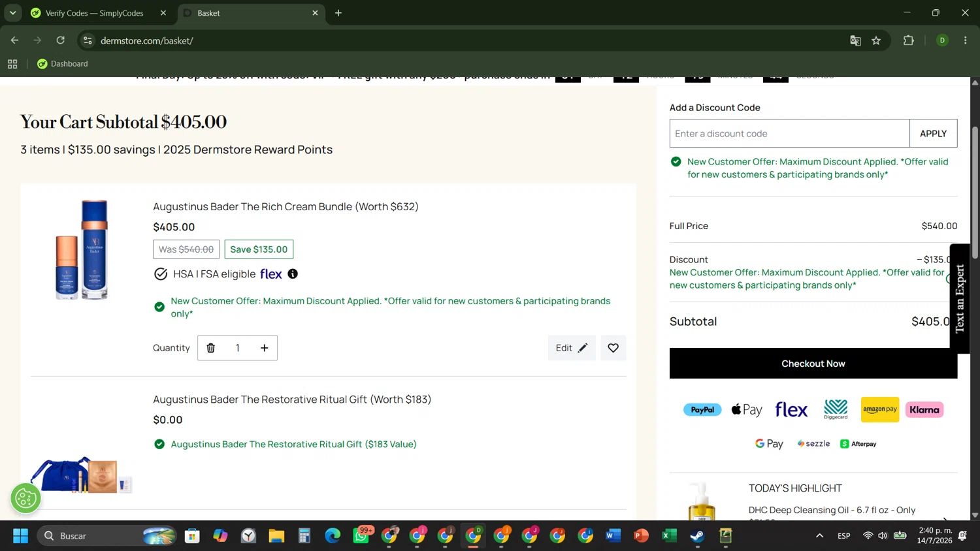
Task: Open the Dashboard bookmark
Action: point(63,64)
